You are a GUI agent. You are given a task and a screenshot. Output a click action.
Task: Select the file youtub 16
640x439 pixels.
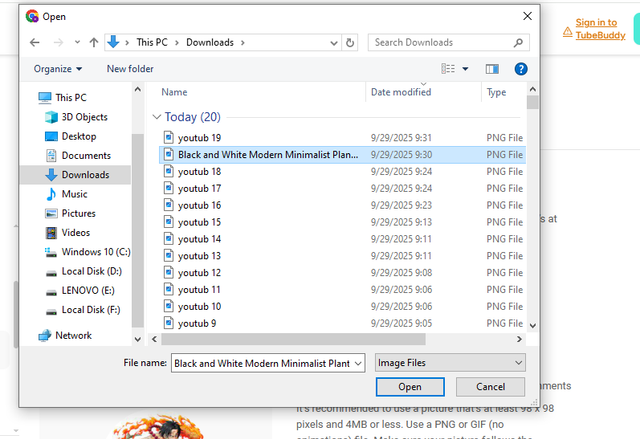point(342,205)
